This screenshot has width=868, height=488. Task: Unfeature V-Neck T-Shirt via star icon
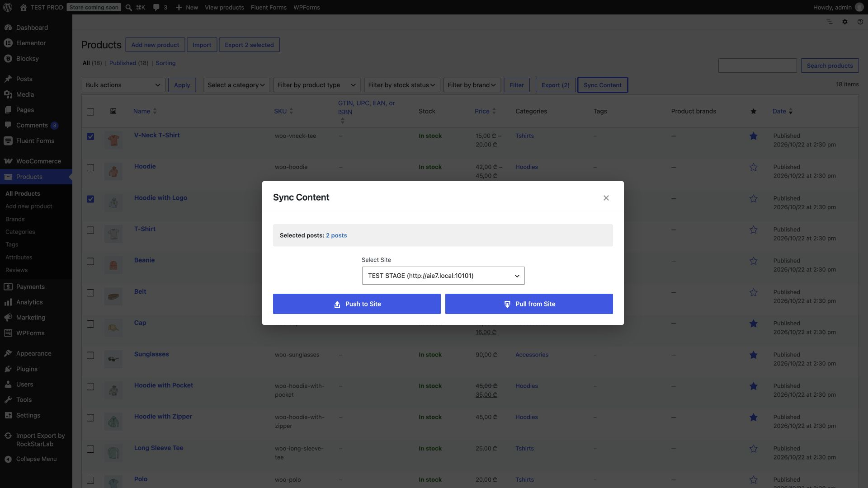pyautogui.click(x=753, y=136)
